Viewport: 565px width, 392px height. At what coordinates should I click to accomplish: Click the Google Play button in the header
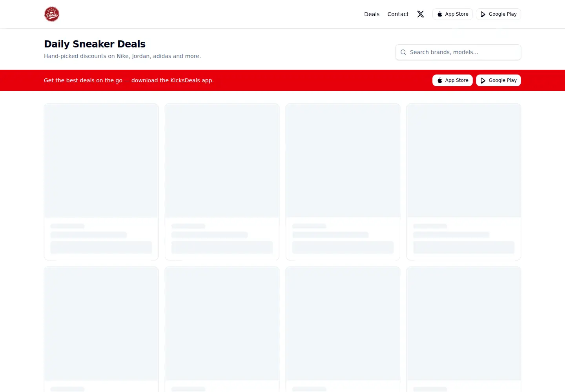498,14
